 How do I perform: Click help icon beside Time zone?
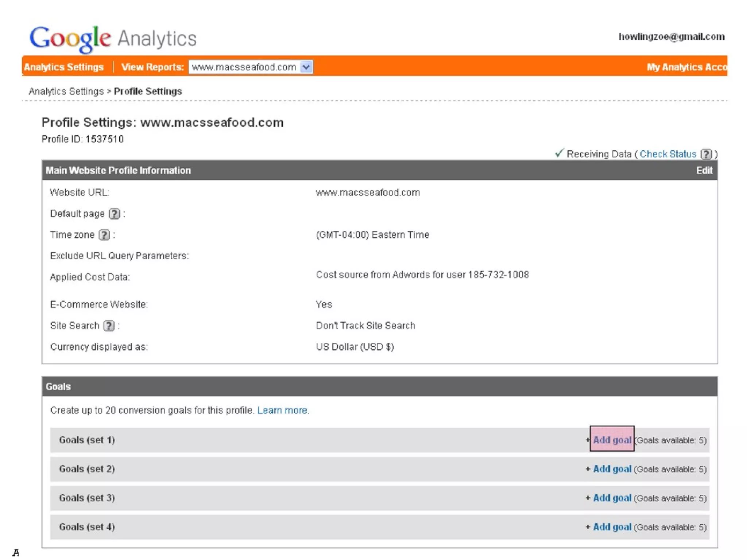pyautogui.click(x=104, y=235)
